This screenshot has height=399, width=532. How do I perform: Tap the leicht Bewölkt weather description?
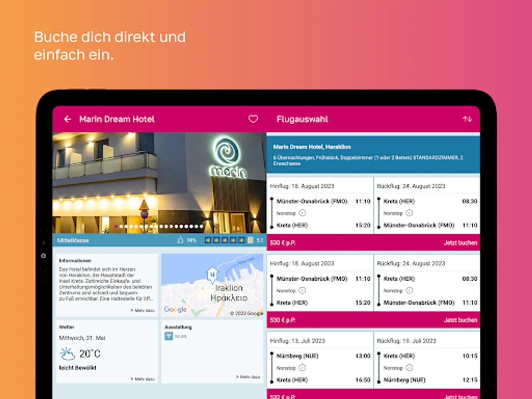(78, 368)
